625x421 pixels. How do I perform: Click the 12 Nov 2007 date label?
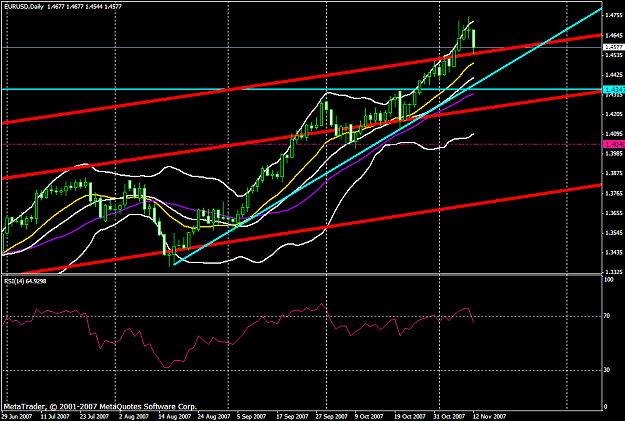[x=489, y=417]
